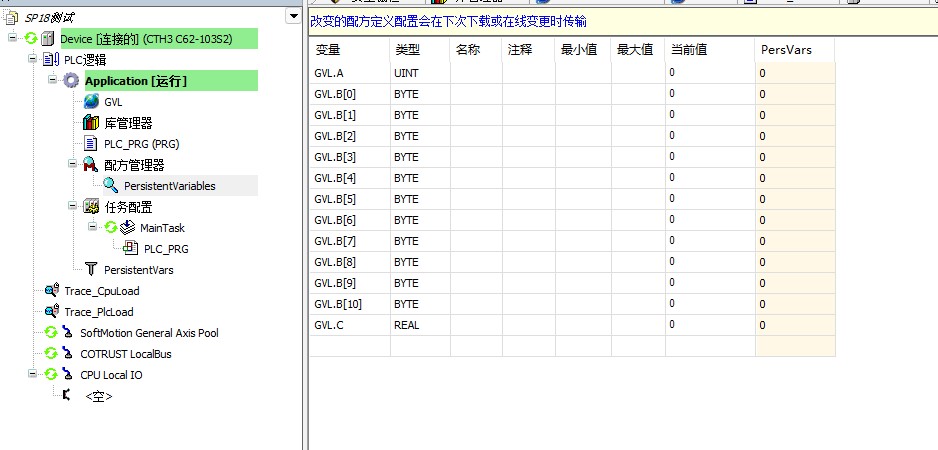
Task: Collapse the PLC逻辑 node
Action: coord(32,59)
